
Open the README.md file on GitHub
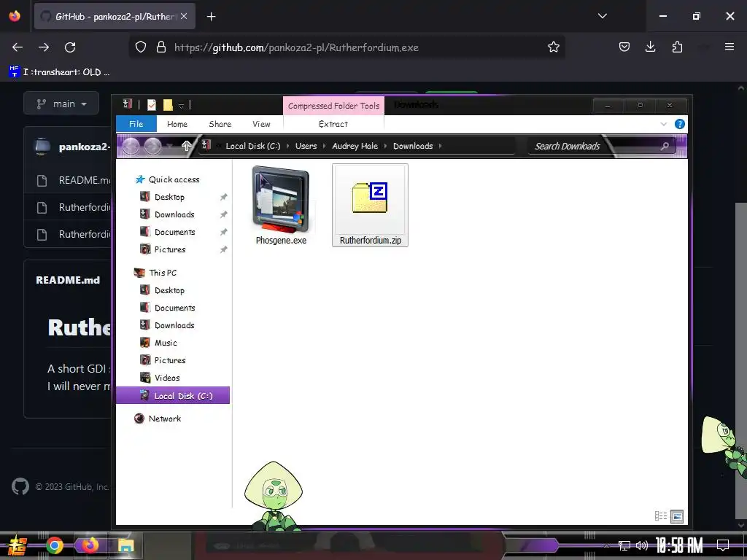coord(85,181)
